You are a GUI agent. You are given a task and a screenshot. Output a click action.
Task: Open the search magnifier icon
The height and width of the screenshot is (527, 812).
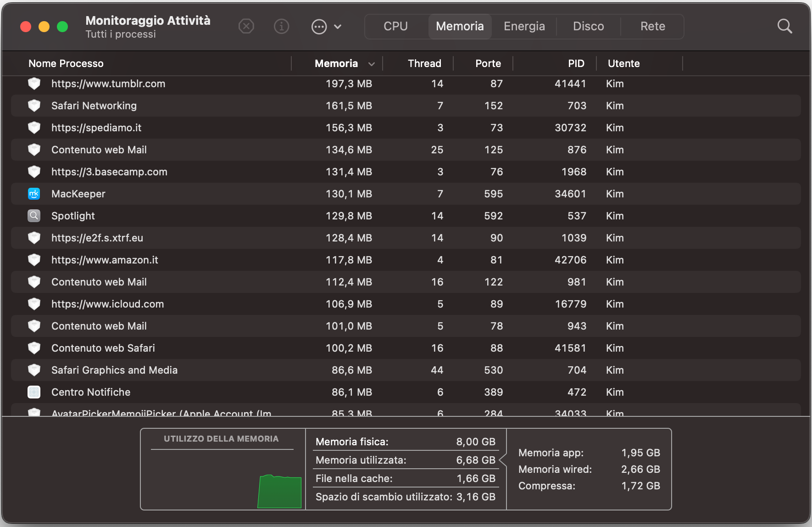click(x=785, y=26)
